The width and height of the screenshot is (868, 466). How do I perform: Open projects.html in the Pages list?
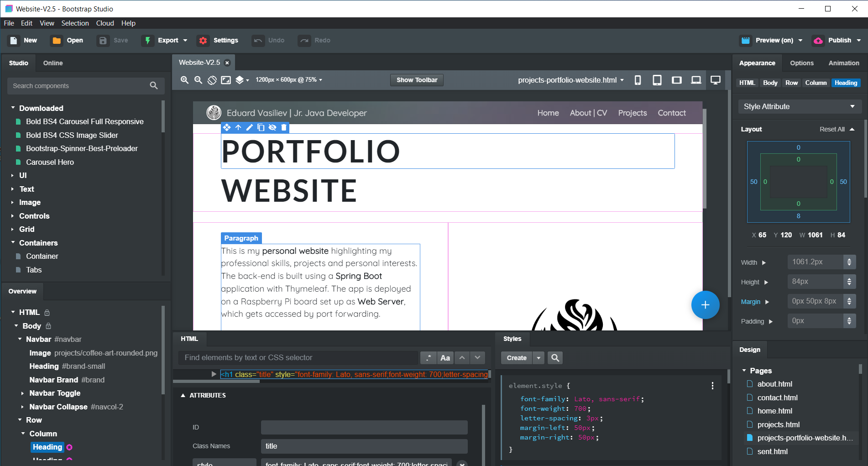click(778, 424)
